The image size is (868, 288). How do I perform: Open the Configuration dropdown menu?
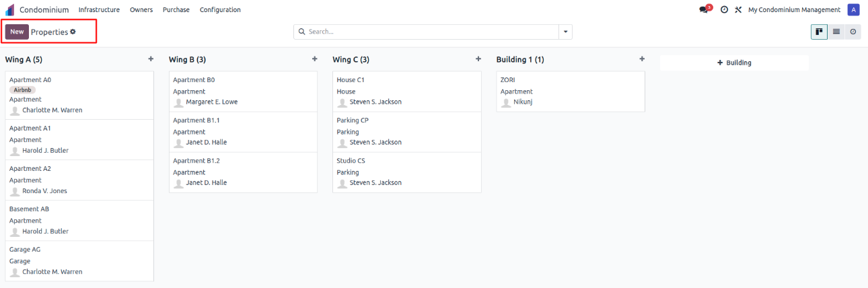pos(220,10)
